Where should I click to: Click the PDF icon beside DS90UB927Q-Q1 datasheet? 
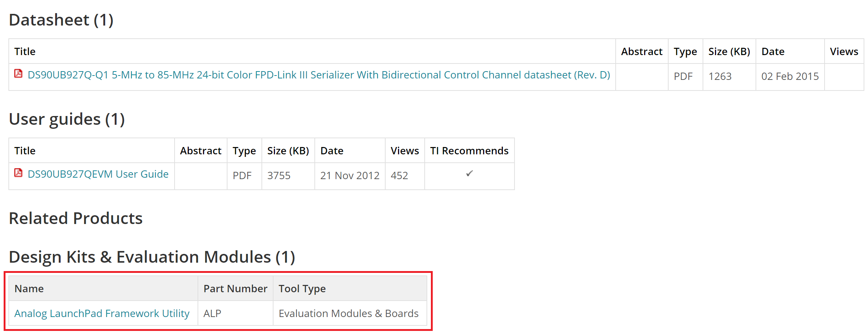pyautogui.click(x=18, y=74)
